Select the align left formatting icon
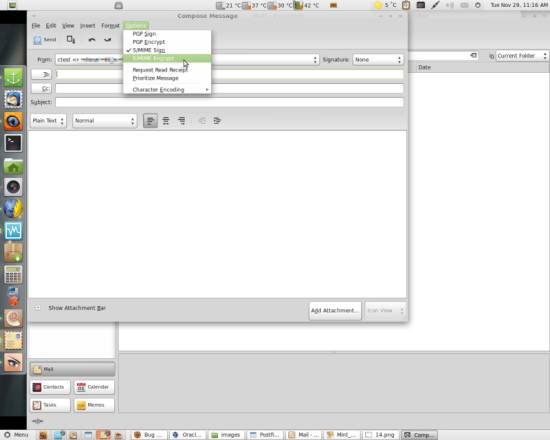This screenshot has width=550, height=440. tap(150, 121)
